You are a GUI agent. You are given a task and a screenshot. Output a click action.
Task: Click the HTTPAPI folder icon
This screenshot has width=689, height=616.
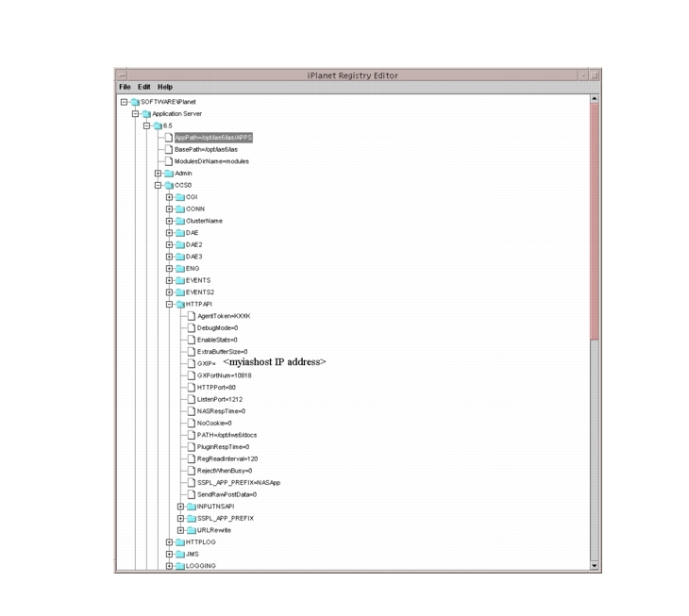pos(180,305)
